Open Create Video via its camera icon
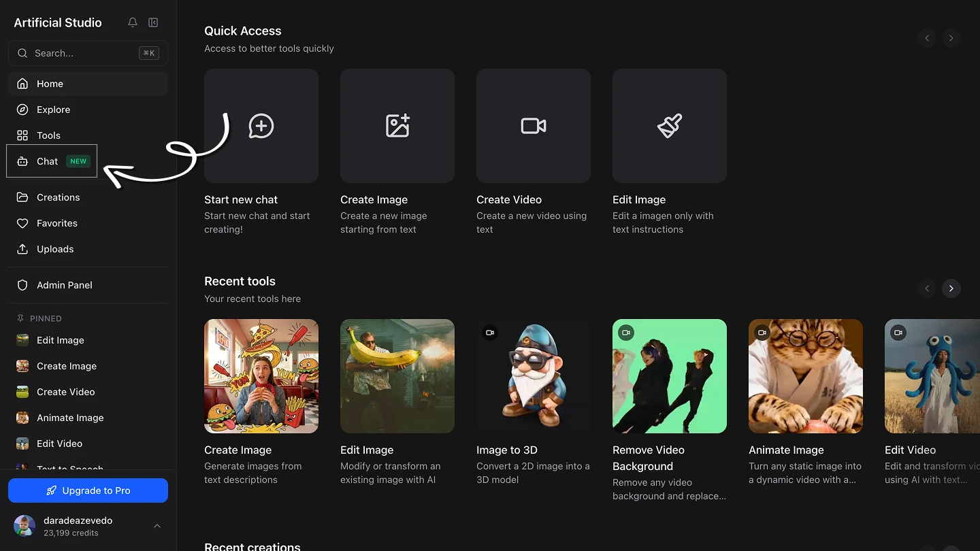This screenshot has height=551, width=980. pos(533,126)
